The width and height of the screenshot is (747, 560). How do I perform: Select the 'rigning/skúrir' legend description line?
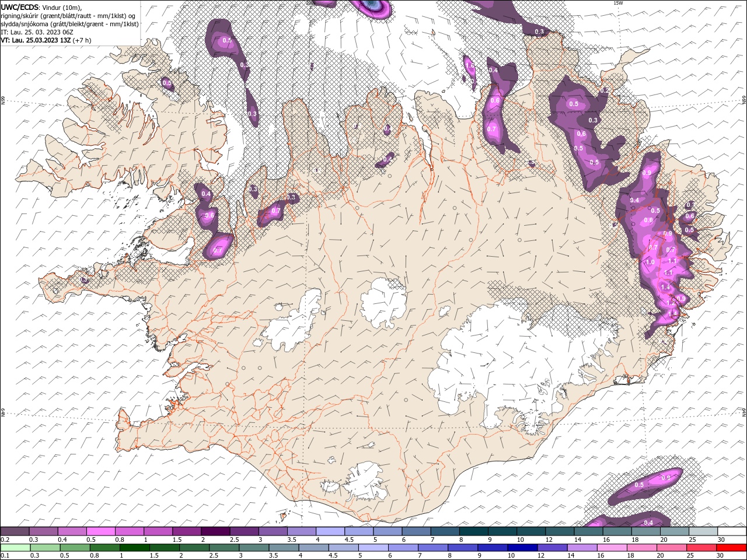point(68,16)
